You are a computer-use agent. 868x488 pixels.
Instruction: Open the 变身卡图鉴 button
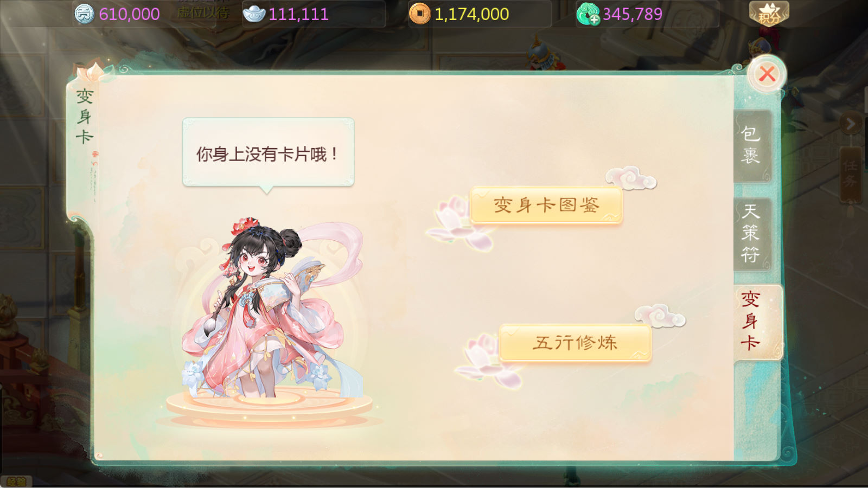pyautogui.click(x=546, y=206)
